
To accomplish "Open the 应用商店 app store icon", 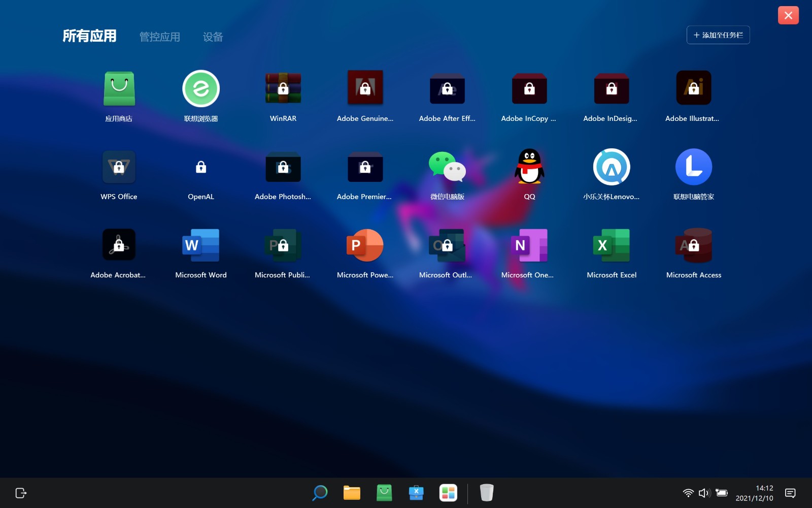I will tap(119, 88).
